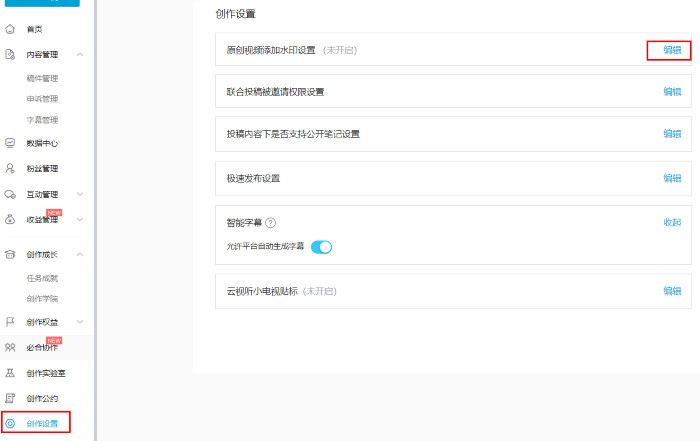This screenshot has width=700, height=441.
Task: Edit 极速发布设置
Action: (671, 178)
